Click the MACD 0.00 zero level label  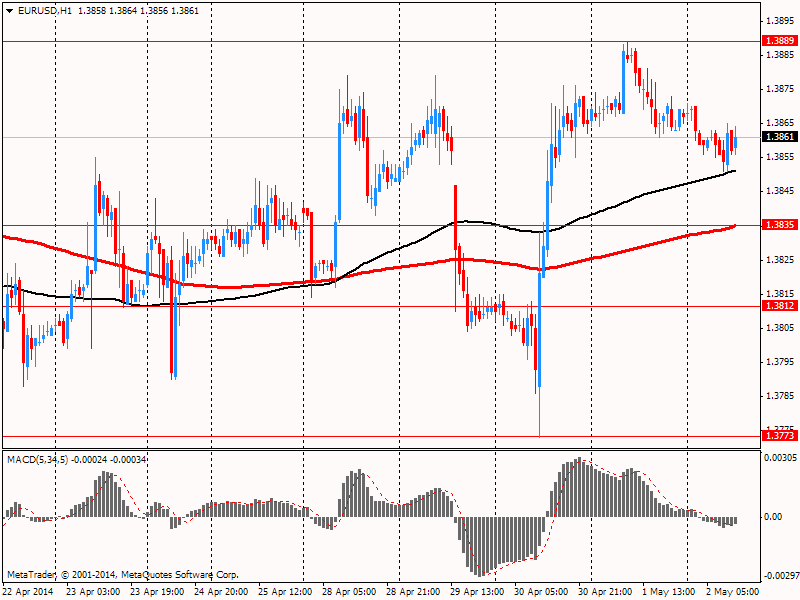pyautogui.click(x=774, y=517)
